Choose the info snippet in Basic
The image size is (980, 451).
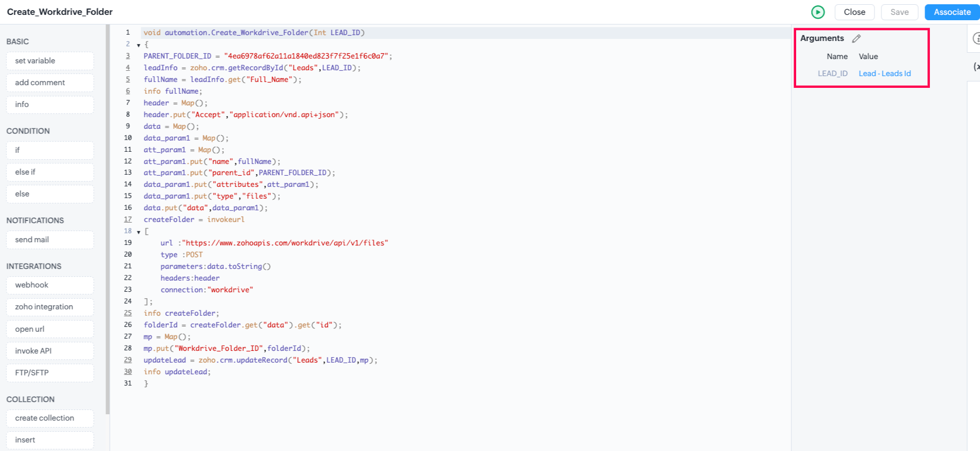click(x=50, y=104)
